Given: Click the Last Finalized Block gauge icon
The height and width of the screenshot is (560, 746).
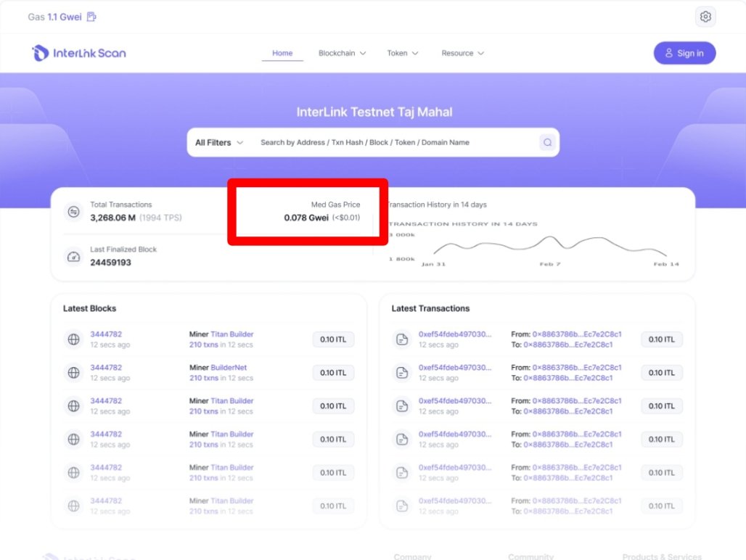Looking at the screenshot, I should tap(73, 257).
